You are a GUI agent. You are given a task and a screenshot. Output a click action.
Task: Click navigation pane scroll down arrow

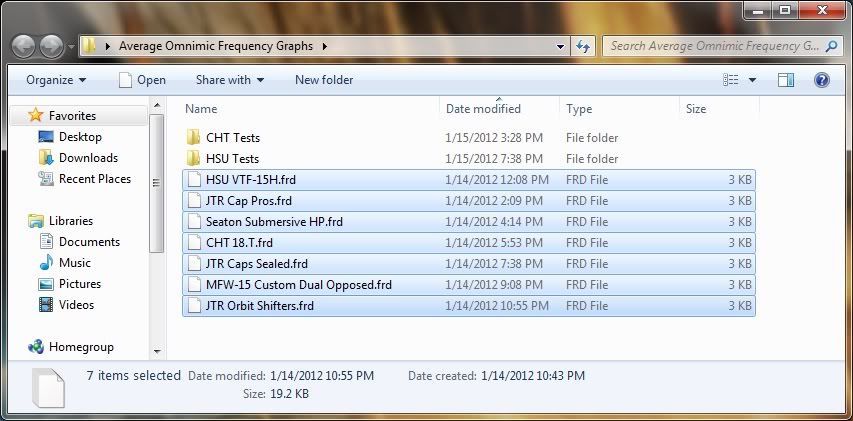[x=157, y=352]
